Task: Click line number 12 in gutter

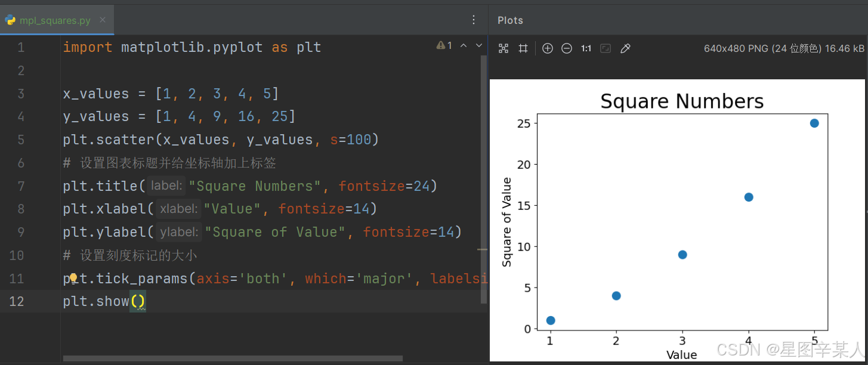Action: [17, 301]
